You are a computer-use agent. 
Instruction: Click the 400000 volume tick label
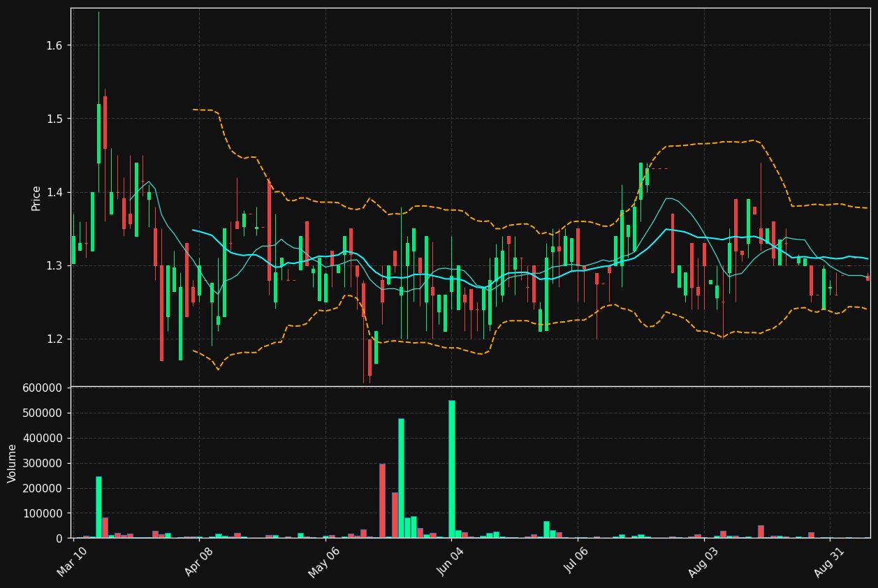43,438
